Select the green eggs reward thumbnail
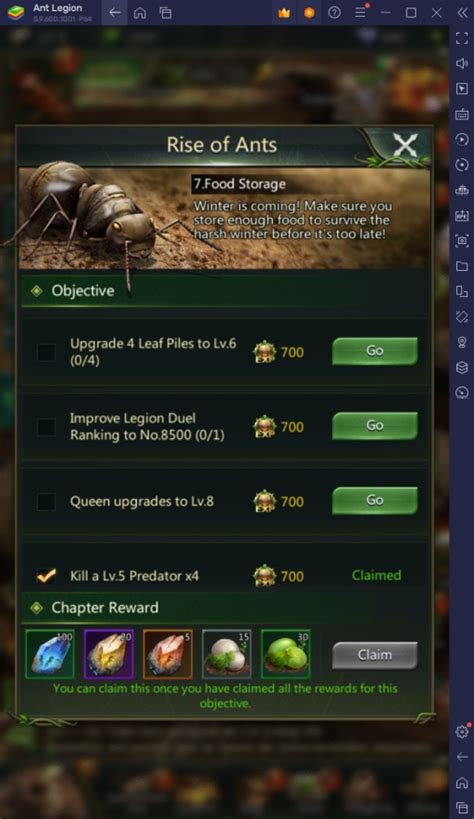 tap(285, 654)
